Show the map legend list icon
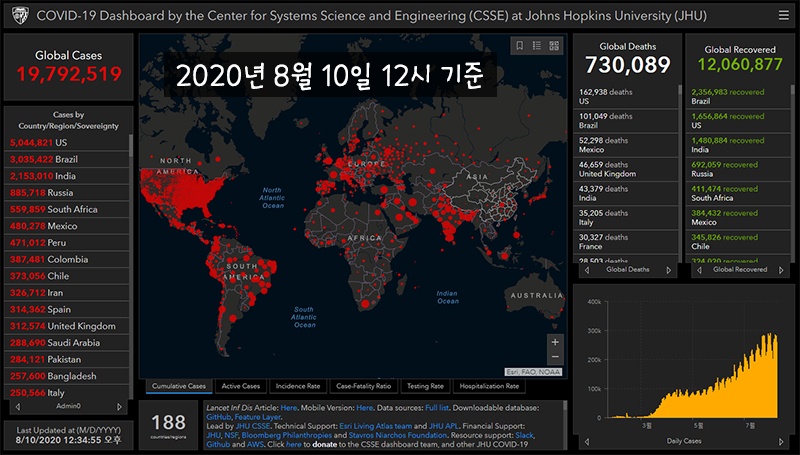800x455 pixels. pos(537,46)
